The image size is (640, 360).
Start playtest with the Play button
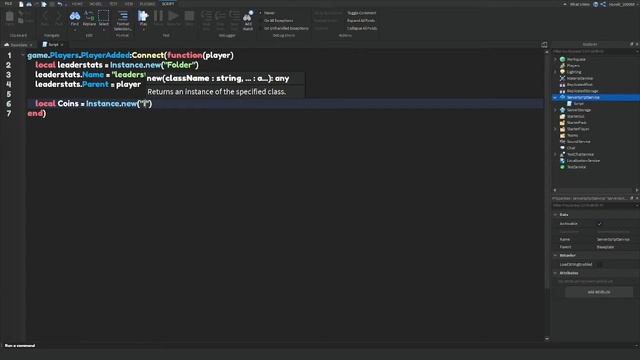pyautogui.click(x=143, y=18)
